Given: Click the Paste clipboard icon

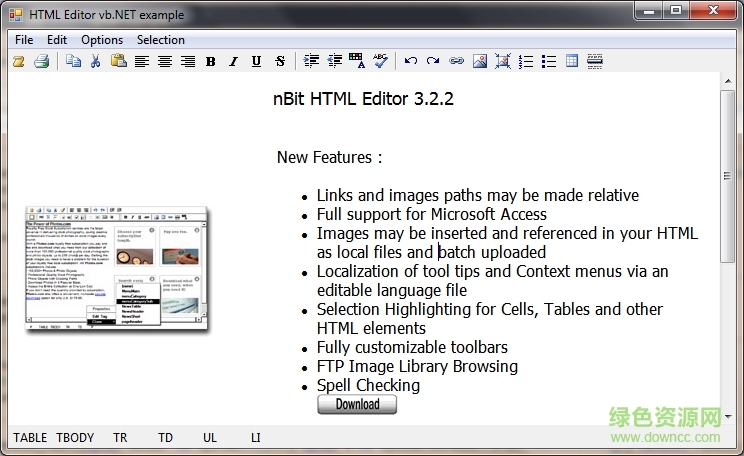Looking at the screenshot, I should pyautogui.click(x=118, y=61).
